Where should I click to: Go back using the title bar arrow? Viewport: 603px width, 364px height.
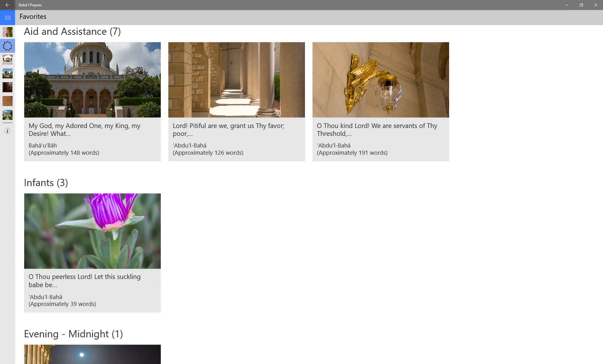tap(8, 5)
